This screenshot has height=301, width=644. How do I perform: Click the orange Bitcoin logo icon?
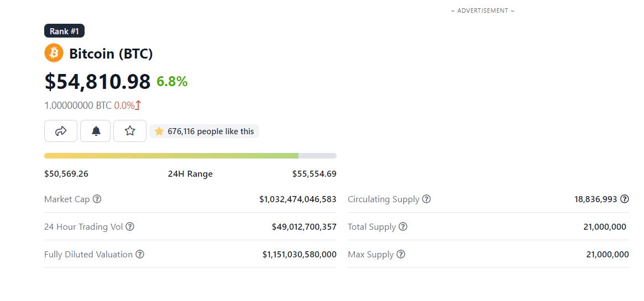(54, 53)
